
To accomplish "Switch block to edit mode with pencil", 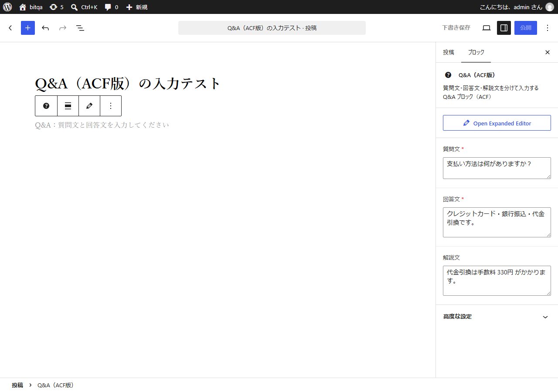I will pyautogui.click(x=89, y=106).
